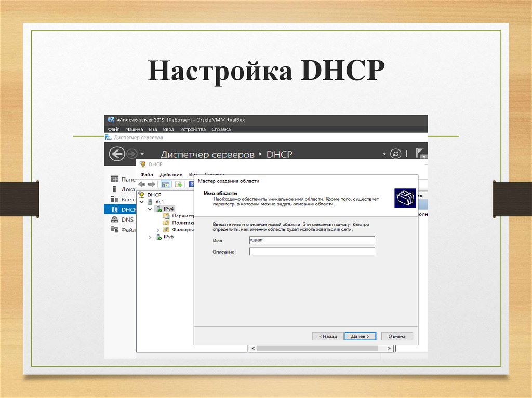The image size is (532, 398).
Task: Open the notifications flag in Server Manager
Action: click(x=420, y=153)
